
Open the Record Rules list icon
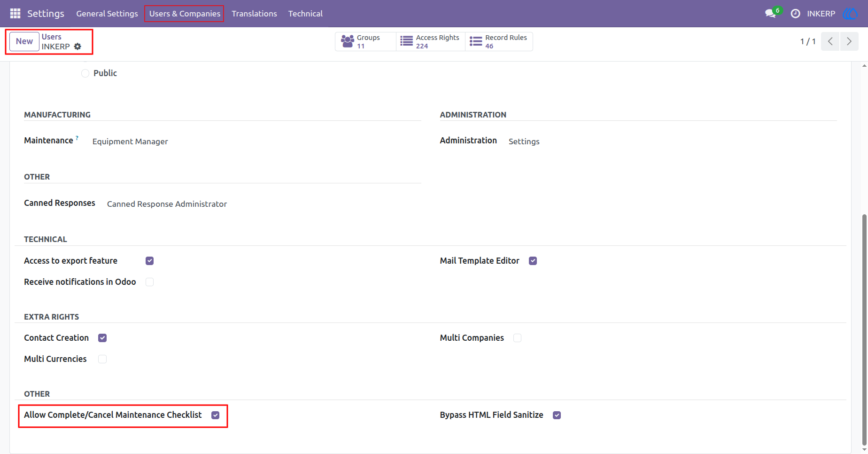[x=476, y=41]
